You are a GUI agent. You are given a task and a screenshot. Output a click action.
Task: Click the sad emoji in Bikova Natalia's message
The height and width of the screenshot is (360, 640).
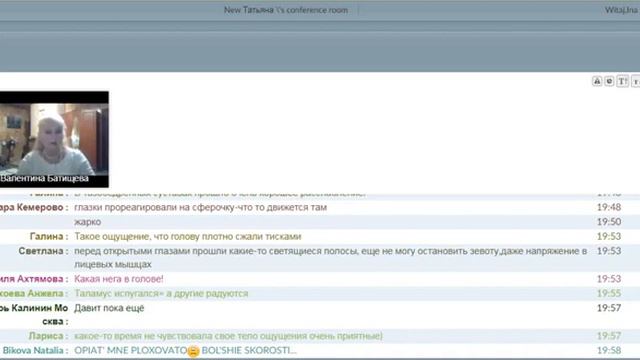pyautogui.click(x=193, y=351)
